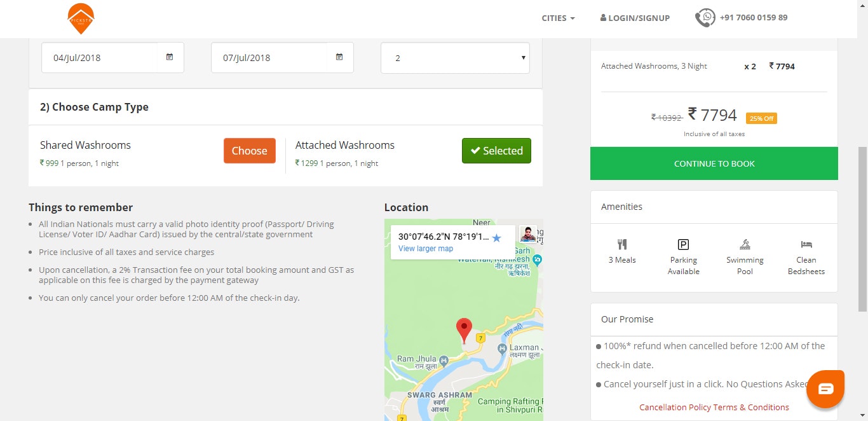Image resolution: width=868 pixels, height=421 pixels.
Task: Click the star icon to save map location
Action: [x=497, y=238]
